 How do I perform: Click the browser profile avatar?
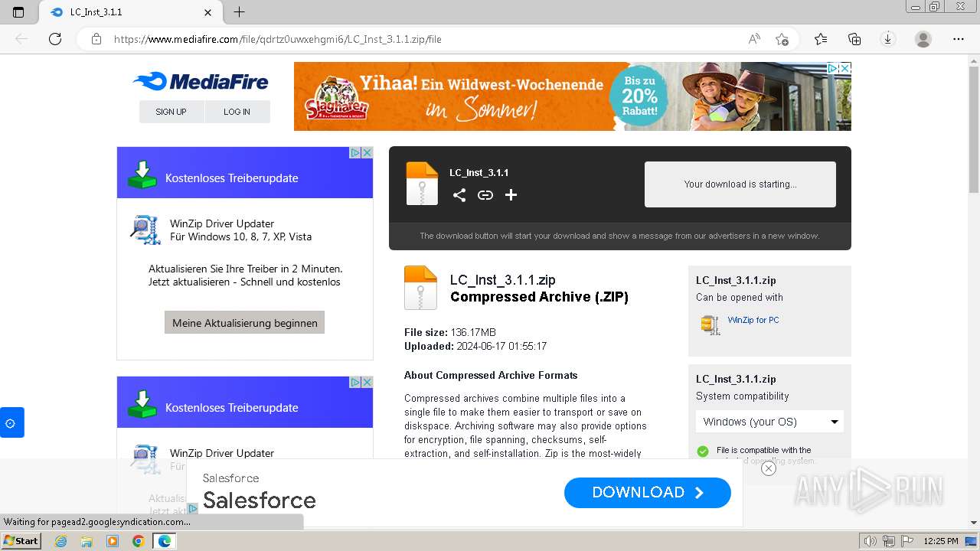point(923,39)
